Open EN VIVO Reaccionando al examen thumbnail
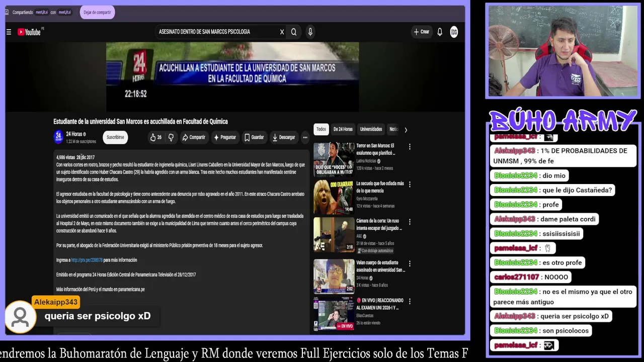This screenshot has width=644, height=362. pos(334,314)
